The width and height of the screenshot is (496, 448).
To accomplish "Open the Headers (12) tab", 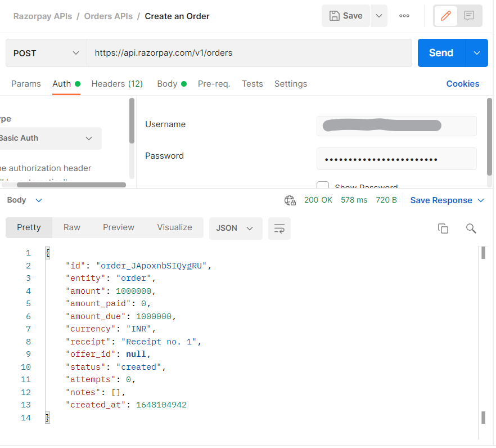I will 118,84.
